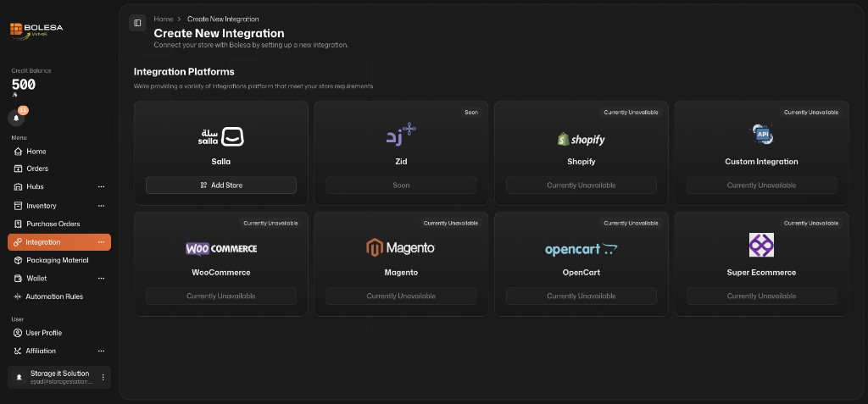This screenshot has height=404, width=868.
Task: Click the Home house icon in sidebar
Action: [18, 152]
